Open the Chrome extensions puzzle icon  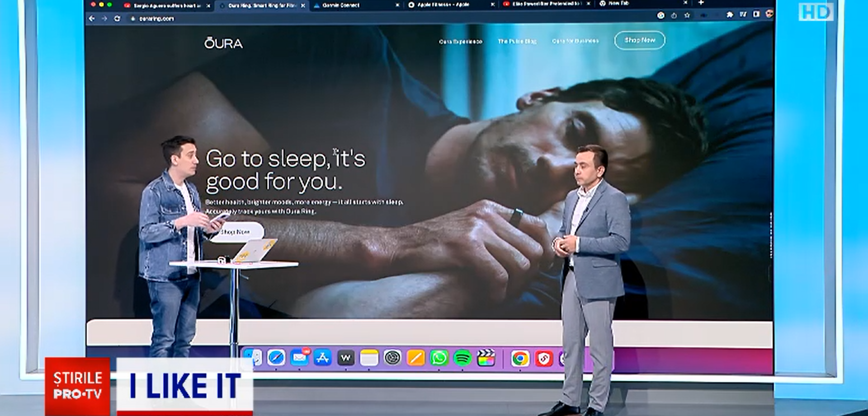pos(729,15)
